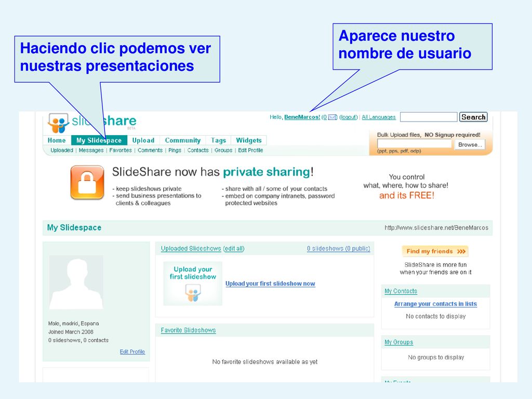The image size is (532, 399).
Task: Click the profile avatar placeholder image
Action: pyautogui.click(x=76, y=282)
